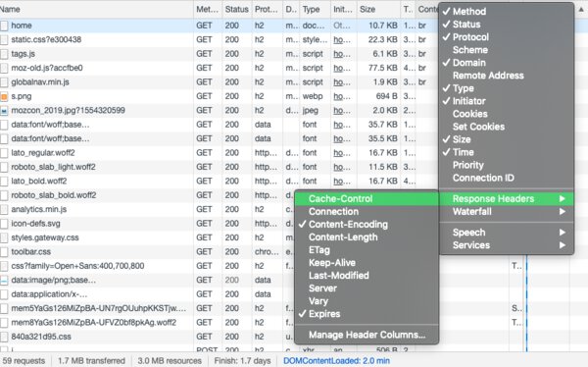Screen dimensions: 588x367
Task: Click the image icon beside s.png
Action: tap(4, 96)
